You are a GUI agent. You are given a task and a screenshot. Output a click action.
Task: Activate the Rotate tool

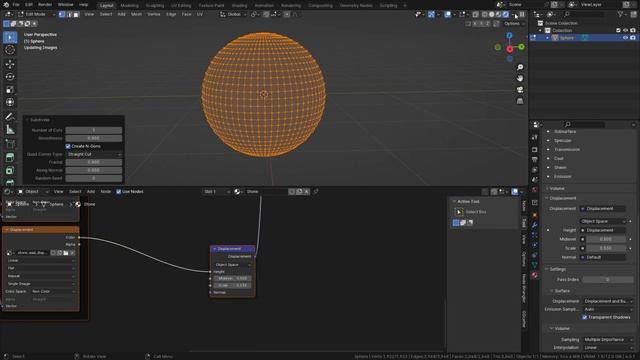(10, 77)
